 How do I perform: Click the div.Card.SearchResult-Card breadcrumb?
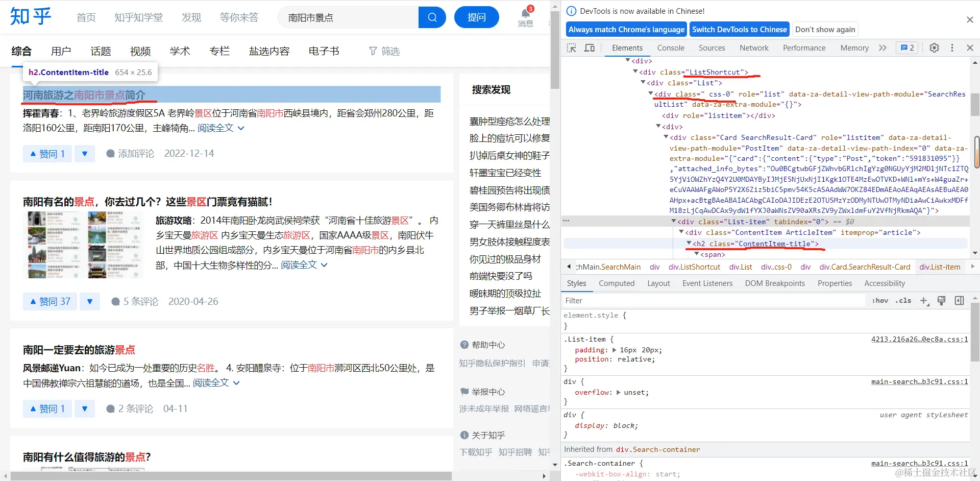[865, 267]
